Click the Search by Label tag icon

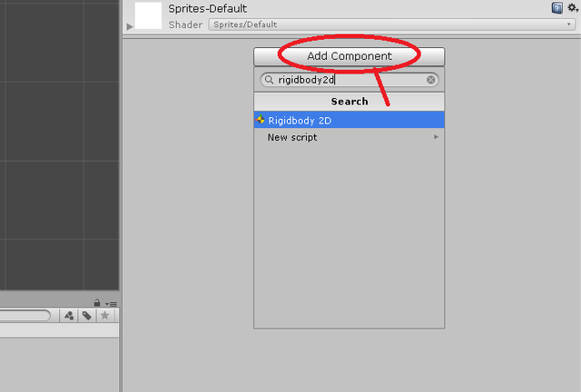(87, 316)
